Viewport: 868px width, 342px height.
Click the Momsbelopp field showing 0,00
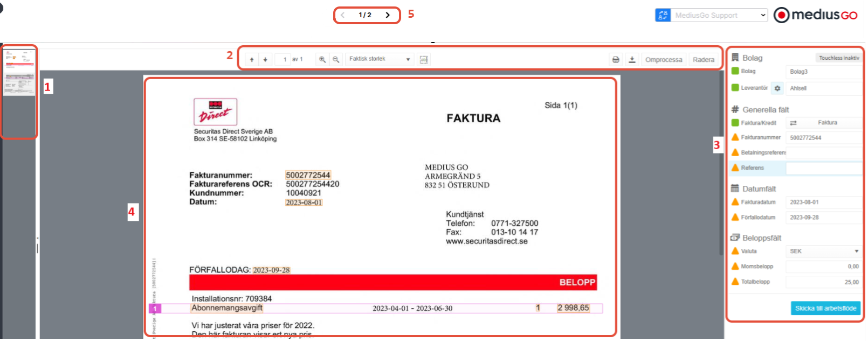824,267
